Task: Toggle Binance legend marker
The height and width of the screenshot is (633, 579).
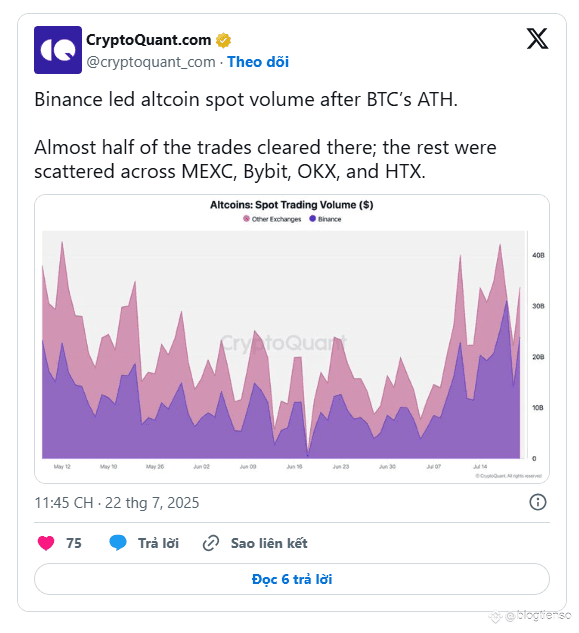Action: click(x=313, y=219)
